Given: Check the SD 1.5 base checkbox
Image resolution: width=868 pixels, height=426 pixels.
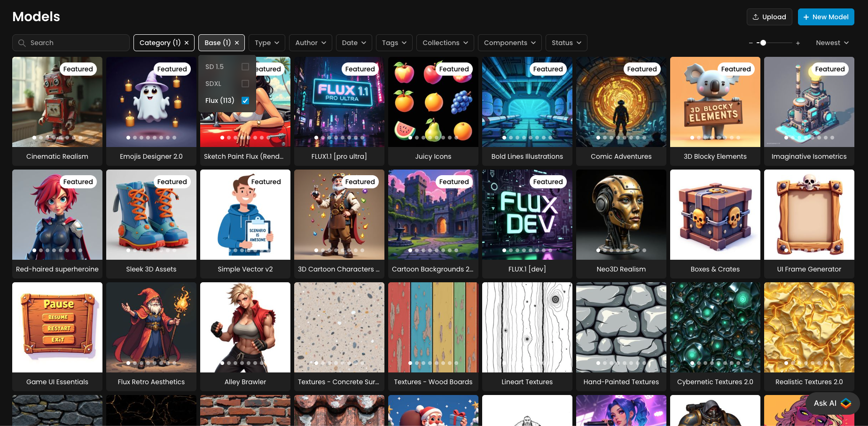Looking at the screenshot, I should 245,67.
